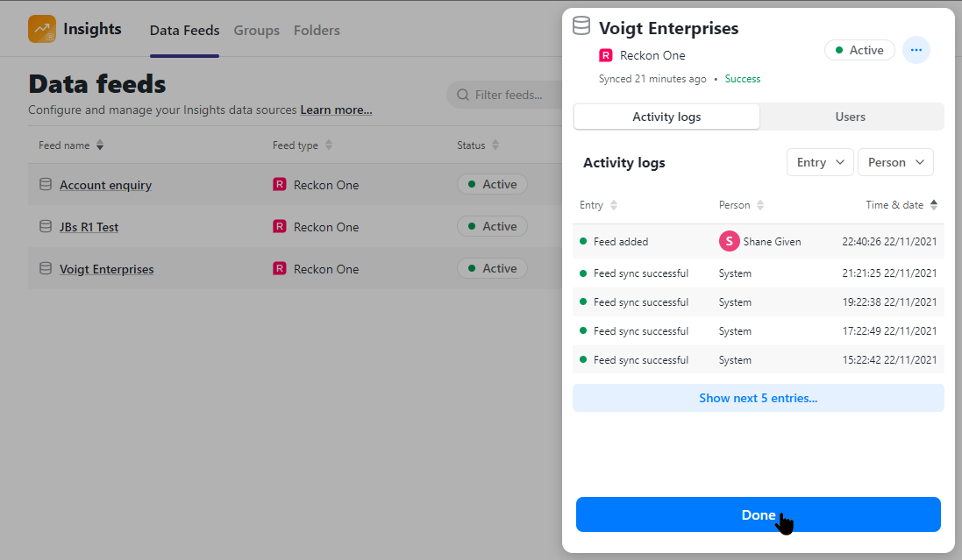Click the Active status of Account enquiry

[492, 184]
